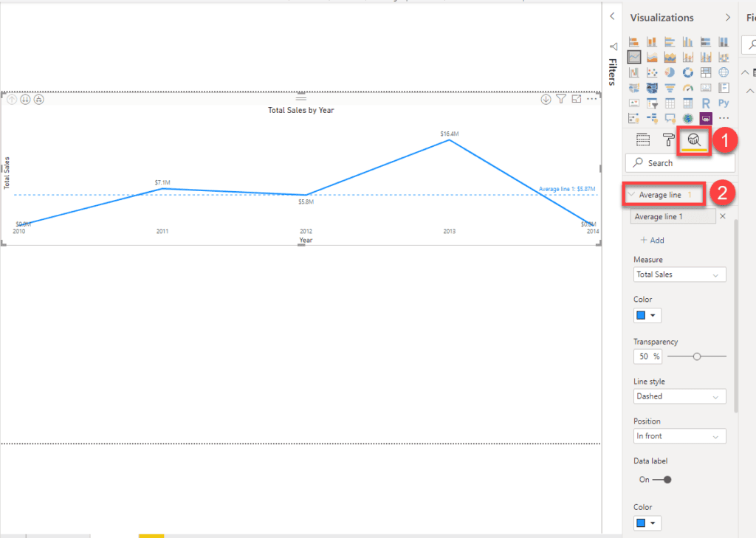Viewport: 756px width, 538px height.
Task: Click the Transparency percentage field
Action: [x=647, y=356]
